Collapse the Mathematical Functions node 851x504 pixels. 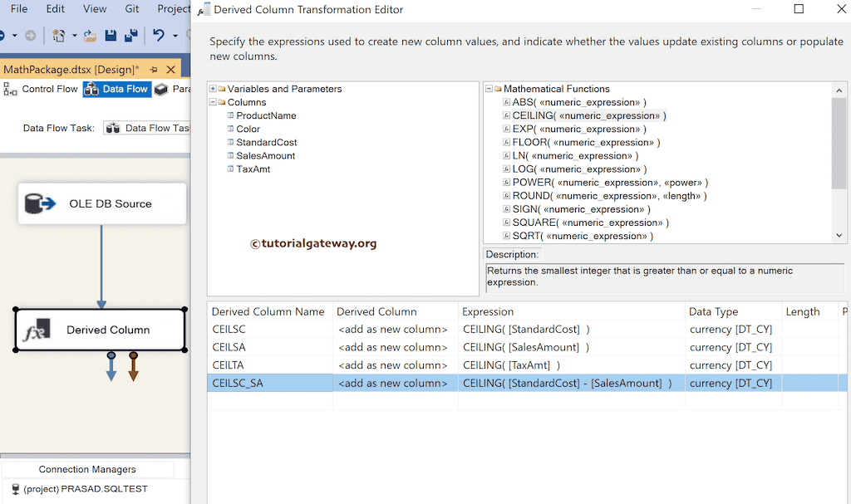[x=488, y=89]
